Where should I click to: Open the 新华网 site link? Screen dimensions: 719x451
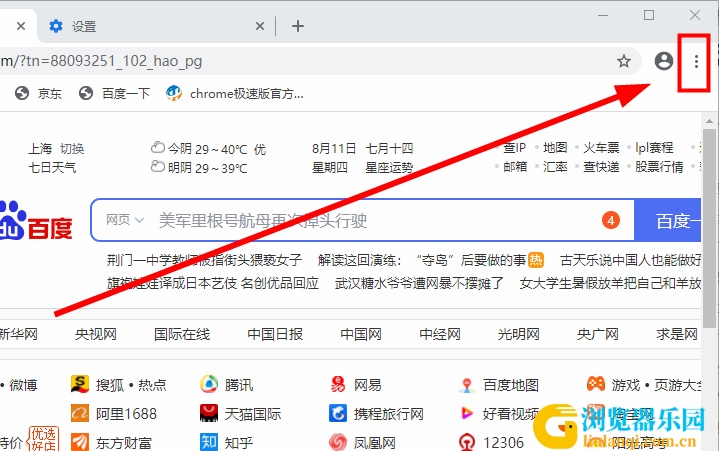pos(18,334)
